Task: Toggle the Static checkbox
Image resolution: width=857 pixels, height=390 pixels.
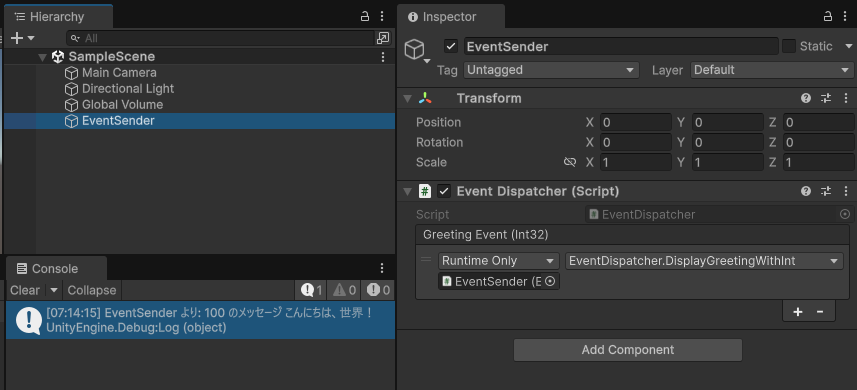Action: coord(789,46)
